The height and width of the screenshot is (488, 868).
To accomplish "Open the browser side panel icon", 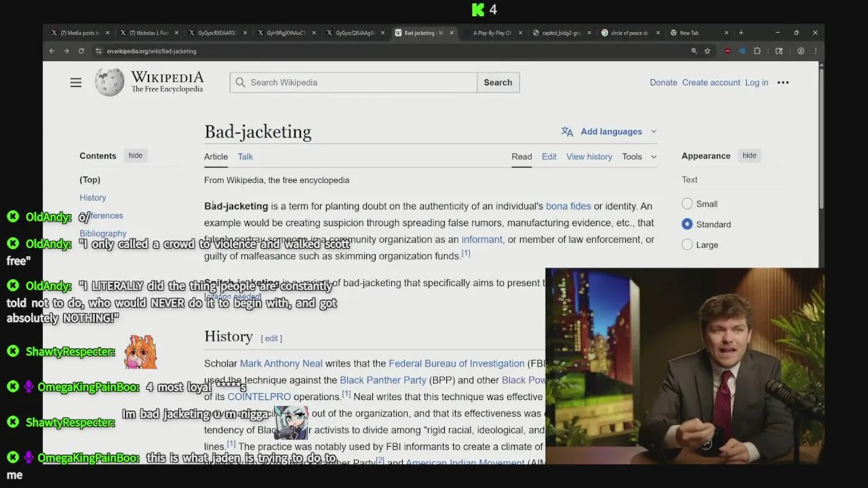I will (x=779, y=51).
